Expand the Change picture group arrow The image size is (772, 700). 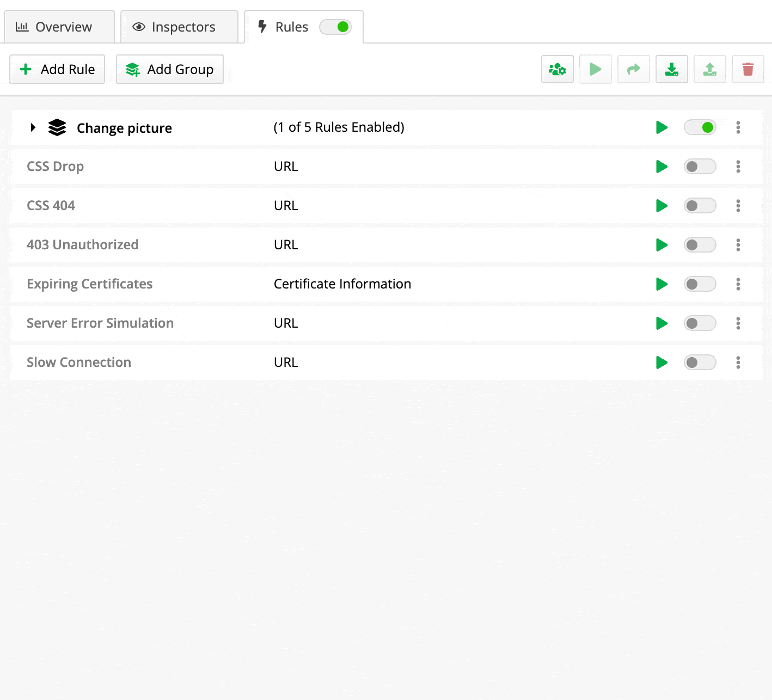click(x=33, y=127)
